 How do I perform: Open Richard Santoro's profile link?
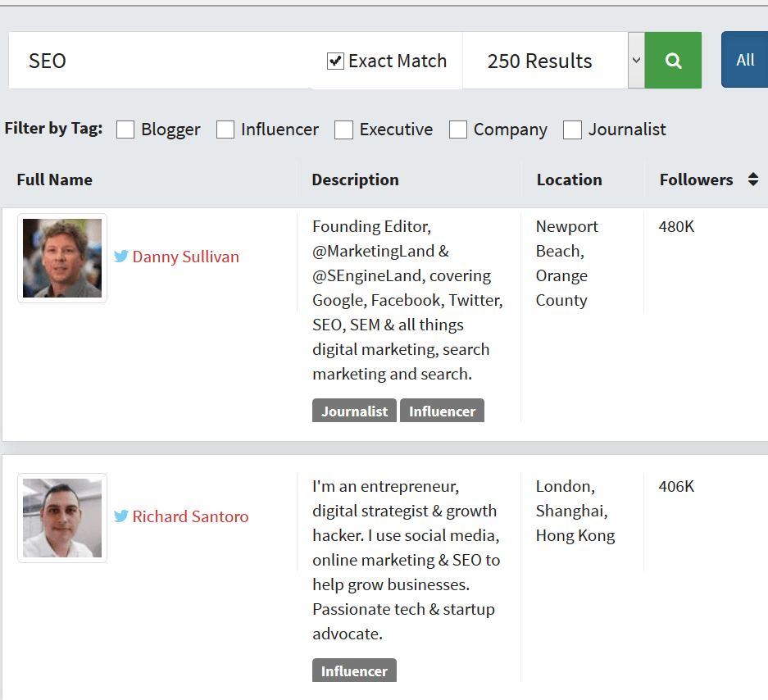190,516
